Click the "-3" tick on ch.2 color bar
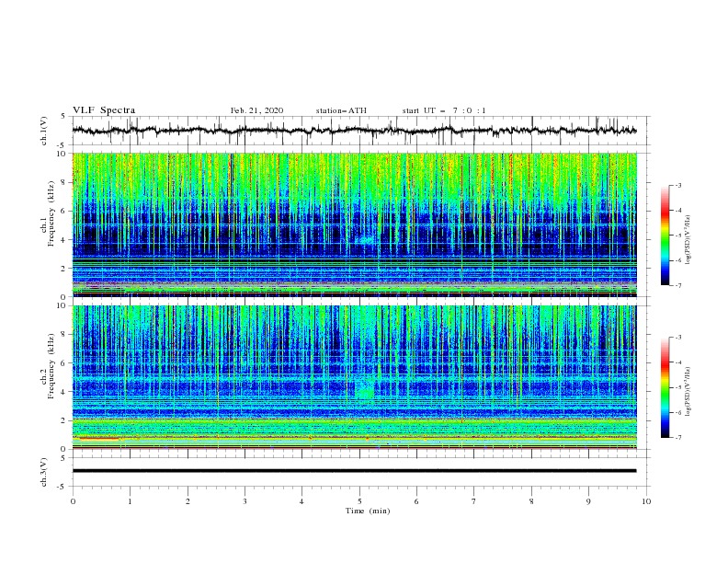 tap(678, 338)
